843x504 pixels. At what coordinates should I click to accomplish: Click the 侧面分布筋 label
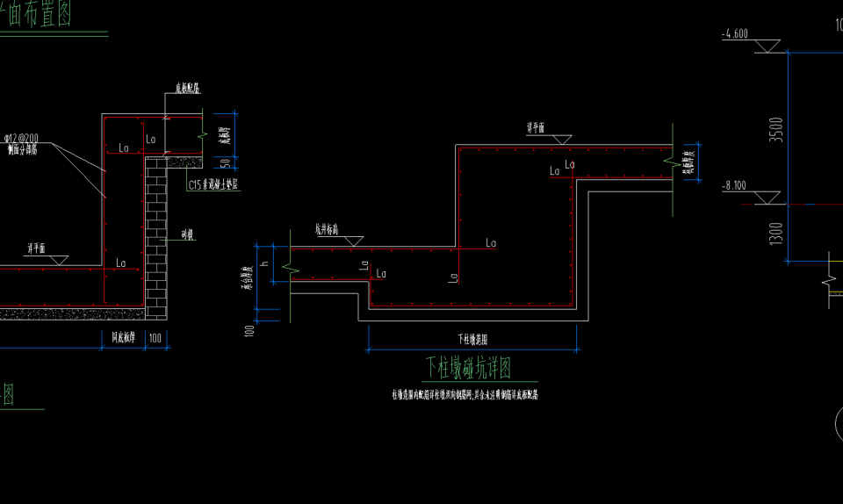coord(22,150)
